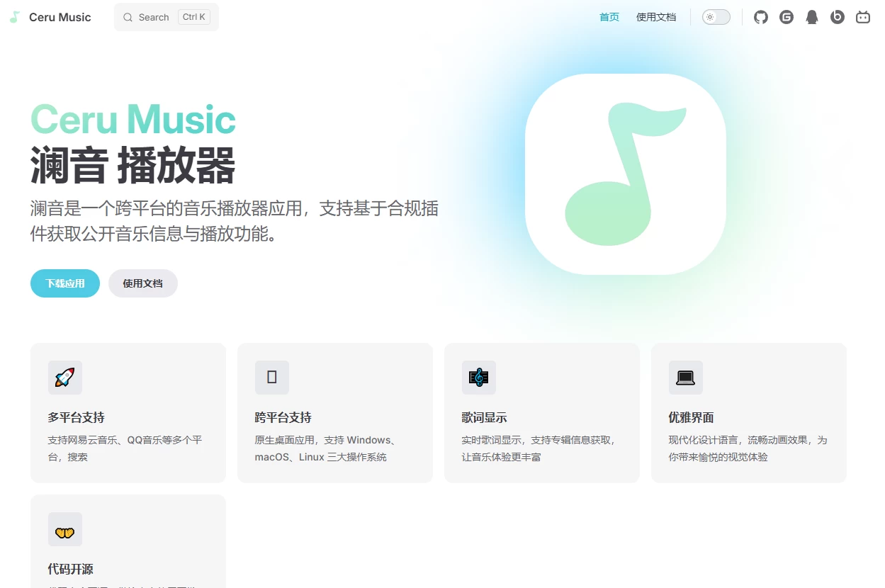
Task: Click the large green music note app icon
Action: pyautogui.click(x=624, y=174)
